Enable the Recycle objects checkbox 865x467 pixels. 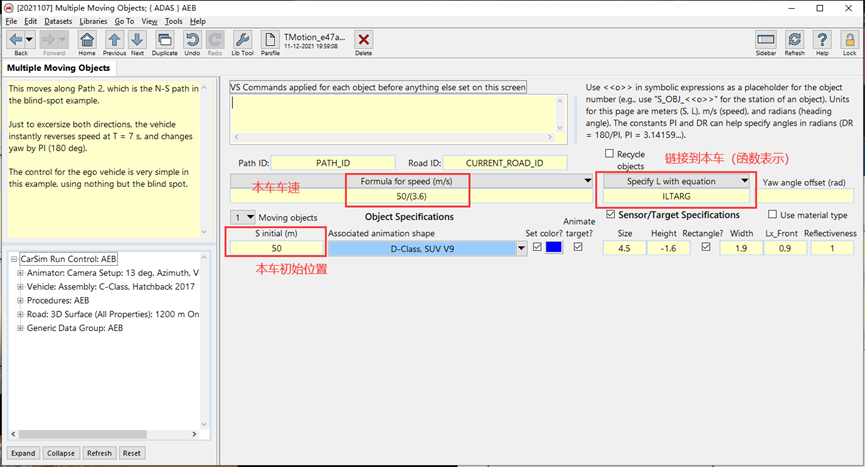point(610,154)
